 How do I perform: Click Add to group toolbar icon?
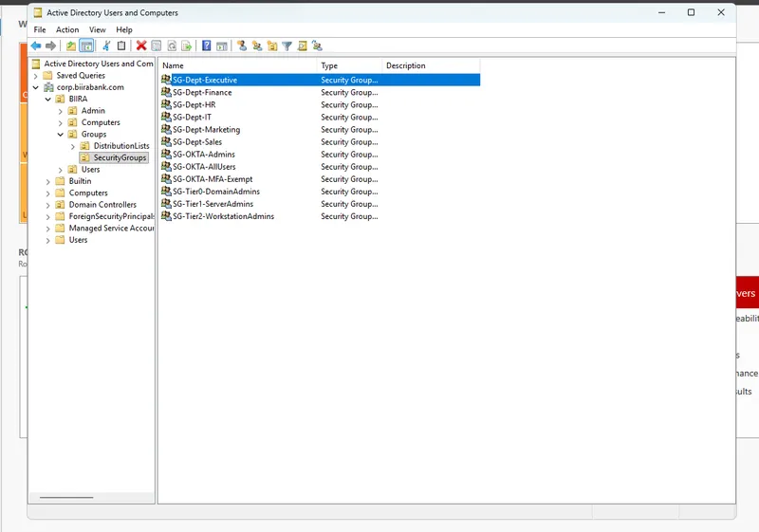click(x=317, y=46)
